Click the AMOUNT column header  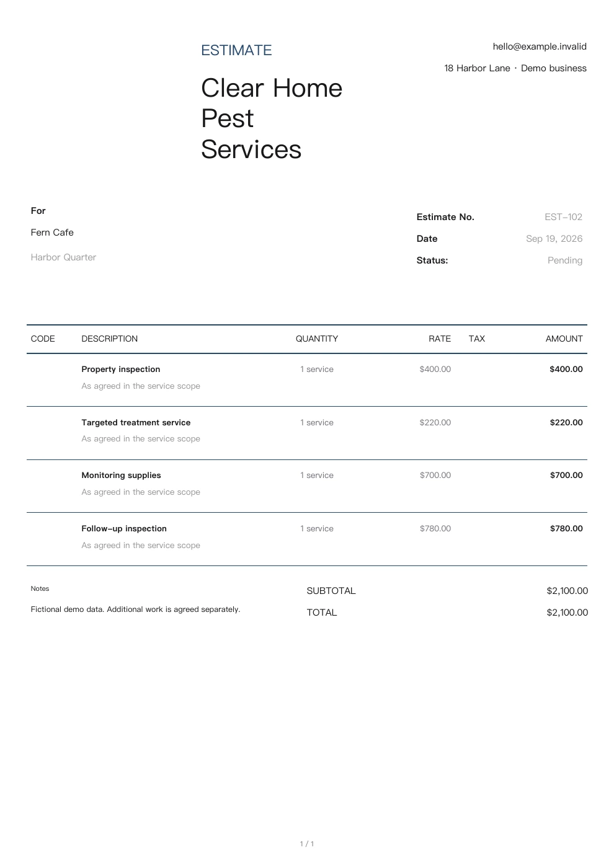pyautogui.click(x=564, y=339)
